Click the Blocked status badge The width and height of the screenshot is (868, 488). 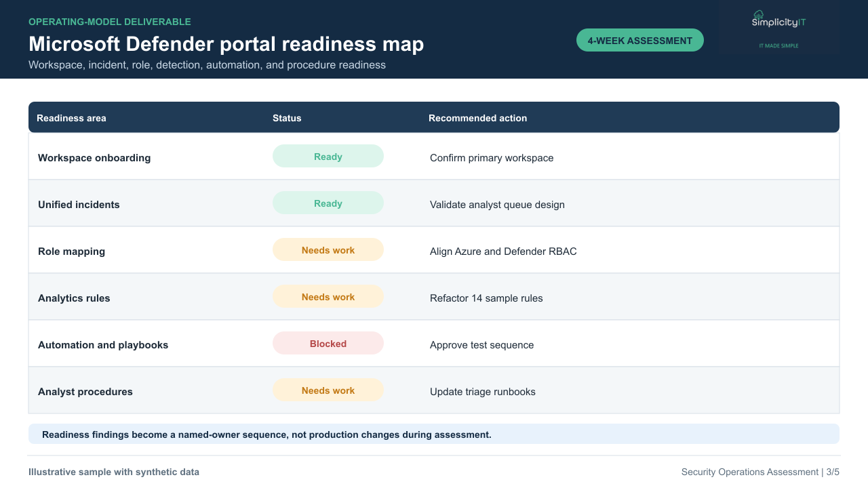328,343
